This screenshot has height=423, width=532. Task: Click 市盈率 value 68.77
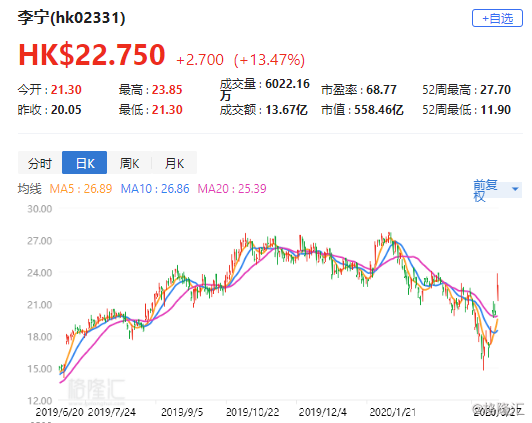(381, 90)
